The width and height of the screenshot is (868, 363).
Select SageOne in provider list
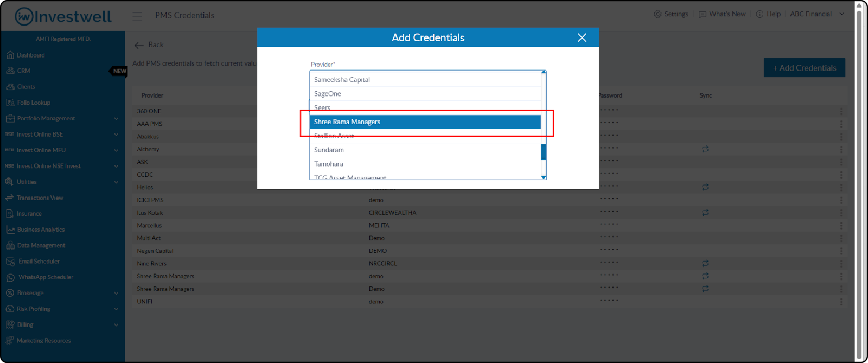click(425, 94)
